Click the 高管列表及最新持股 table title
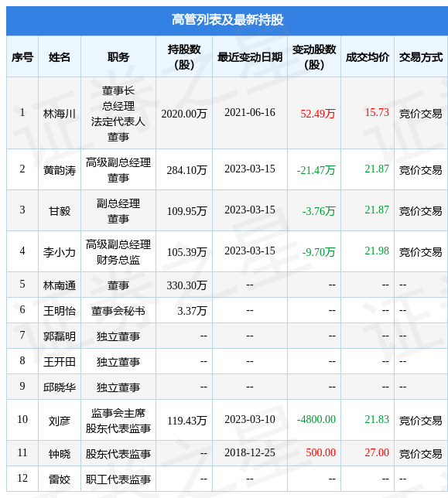Screen dimensions: 448x498 pos(227,19)
